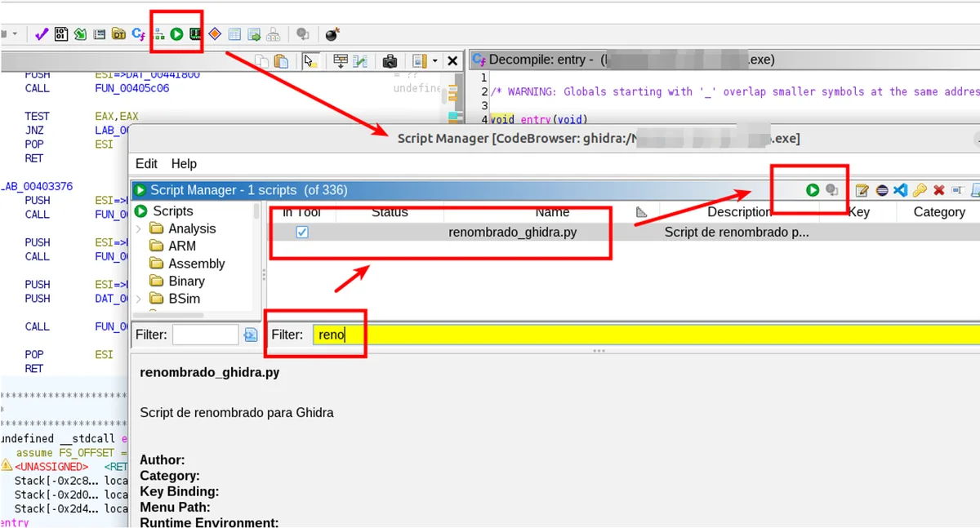Screen dimensions: 980x528
Task: Take Listing snapshot with camera icon
Action: point(390,61)
